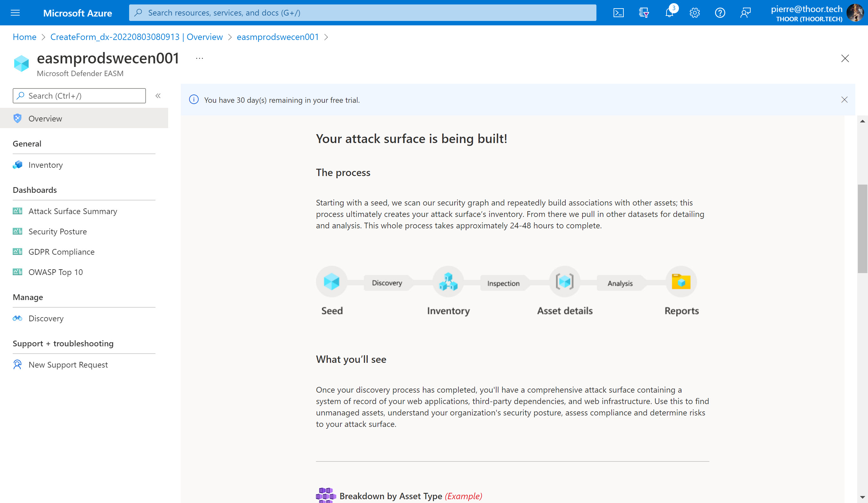Open the Feedback icon in top bar
The width and height of the screenshot is (868, 503).
pos(745,13)
